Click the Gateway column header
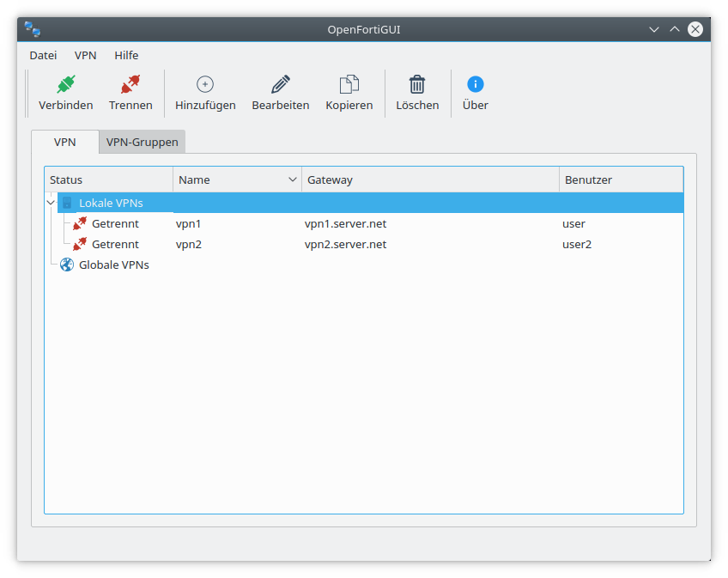Viewport: 728px width, 578px height. [429, 179]
